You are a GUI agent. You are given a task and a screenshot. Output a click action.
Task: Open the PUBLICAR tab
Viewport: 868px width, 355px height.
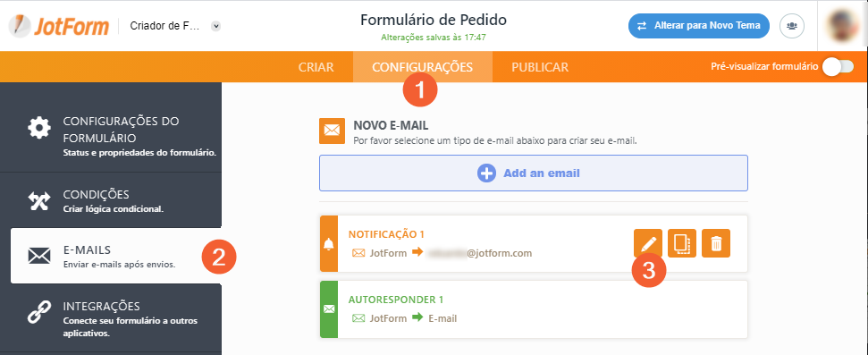[540, 67]
